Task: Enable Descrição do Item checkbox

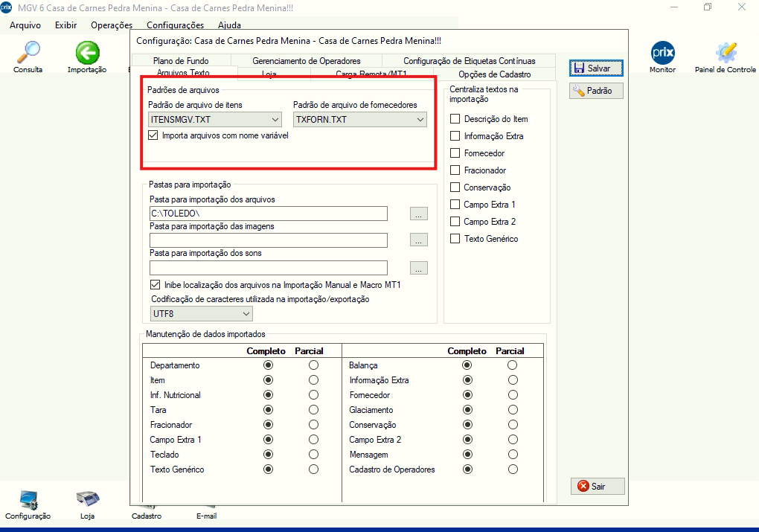Action: [x=455, y=119]
